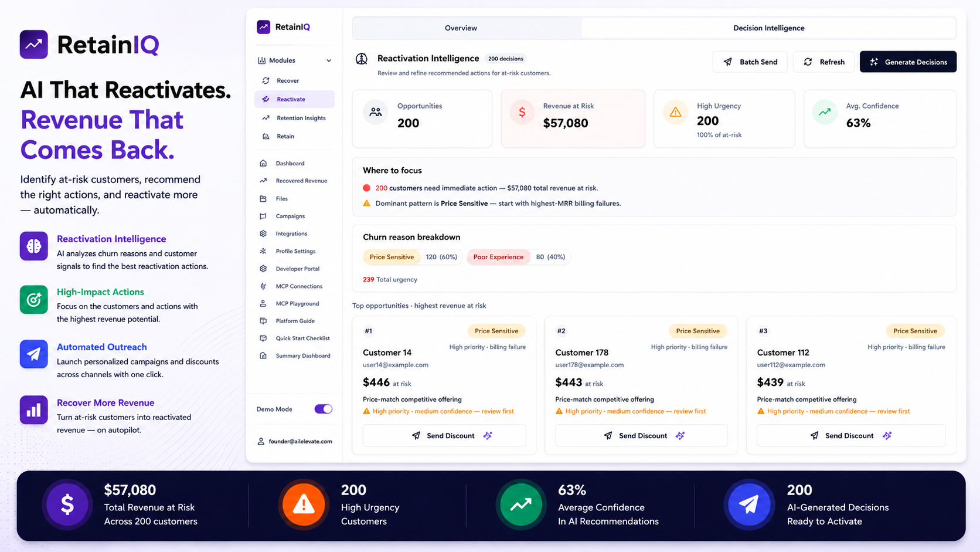Click the orange alert icon in bottom banner
This screenshot has width=980, height=552.
point(304,504)
